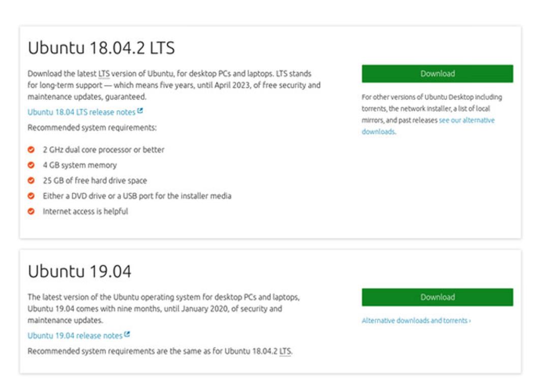Click 'Internet access is helpful' text
The width and height of the screenshot is (549, 392).
(85, 211)
